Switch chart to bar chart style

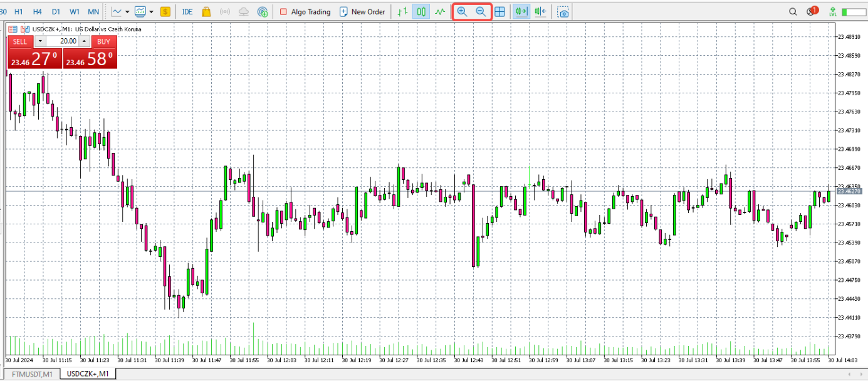tap(402, 11)
